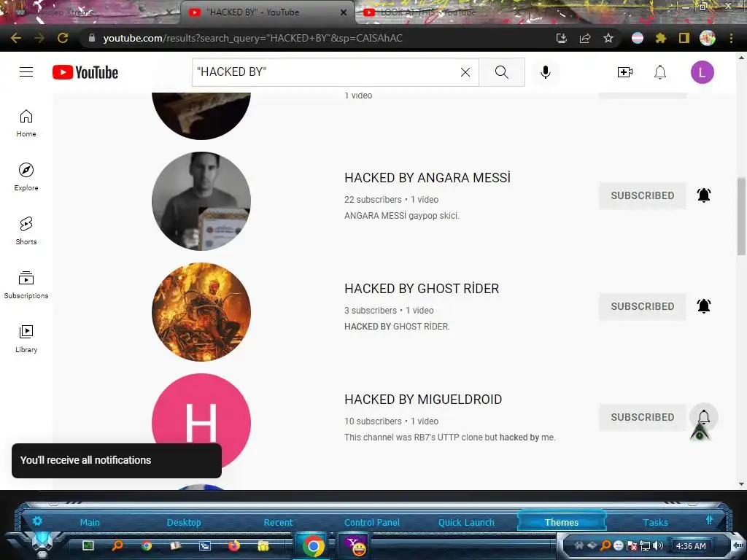Start voice search with the microphone
Viewport: 747px width, 560px height.
(546, 72)
